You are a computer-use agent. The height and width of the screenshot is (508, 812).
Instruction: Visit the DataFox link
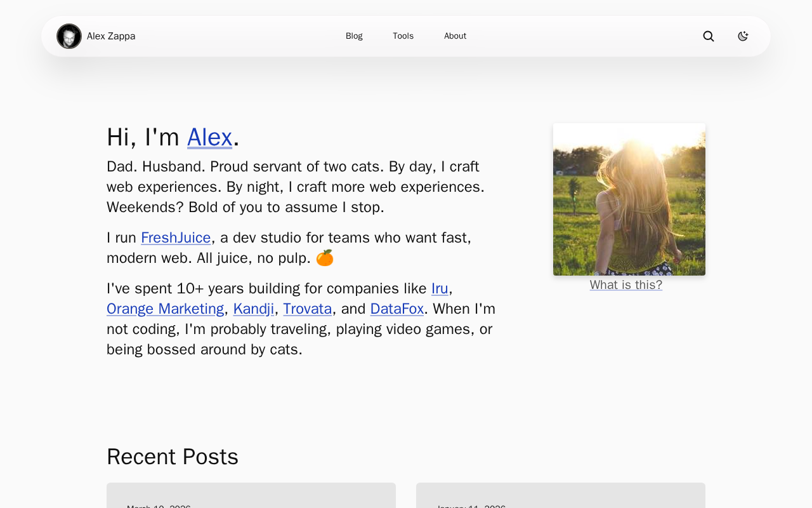[397, 309]
